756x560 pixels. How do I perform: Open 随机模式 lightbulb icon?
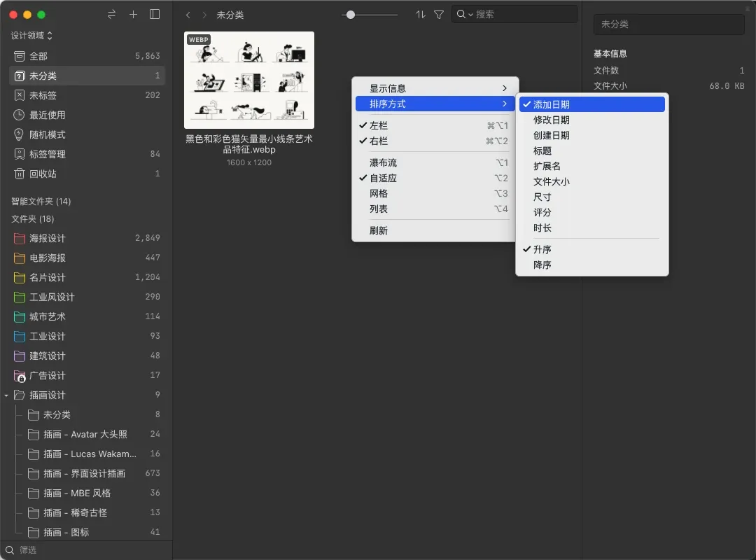point(20,134)
